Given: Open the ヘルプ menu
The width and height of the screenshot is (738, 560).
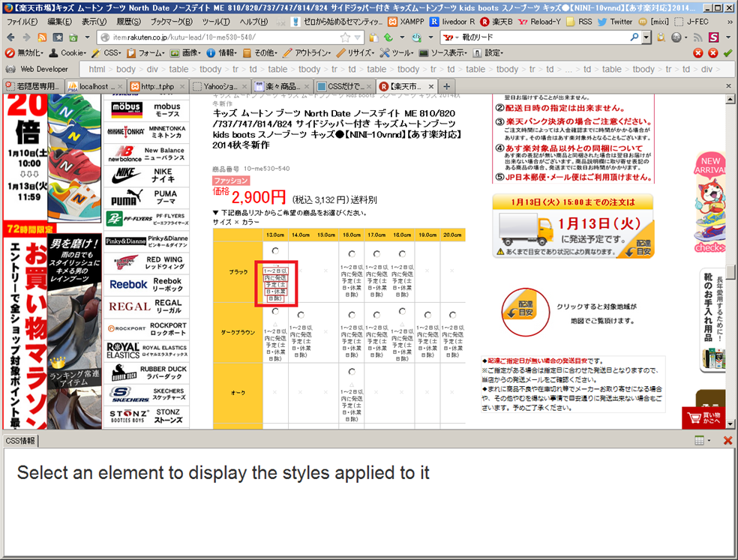Looking at the screenshot, I should 253,22.
